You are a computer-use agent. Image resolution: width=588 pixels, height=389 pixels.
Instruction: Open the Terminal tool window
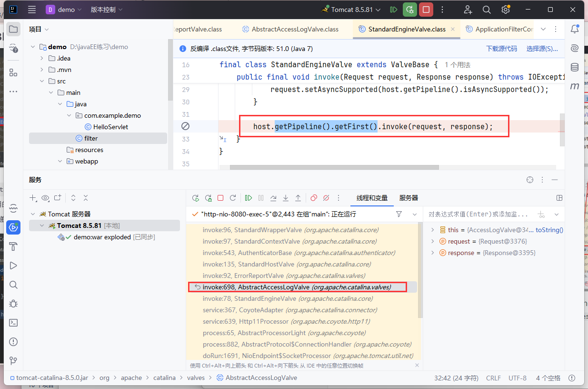coord(13,323)
